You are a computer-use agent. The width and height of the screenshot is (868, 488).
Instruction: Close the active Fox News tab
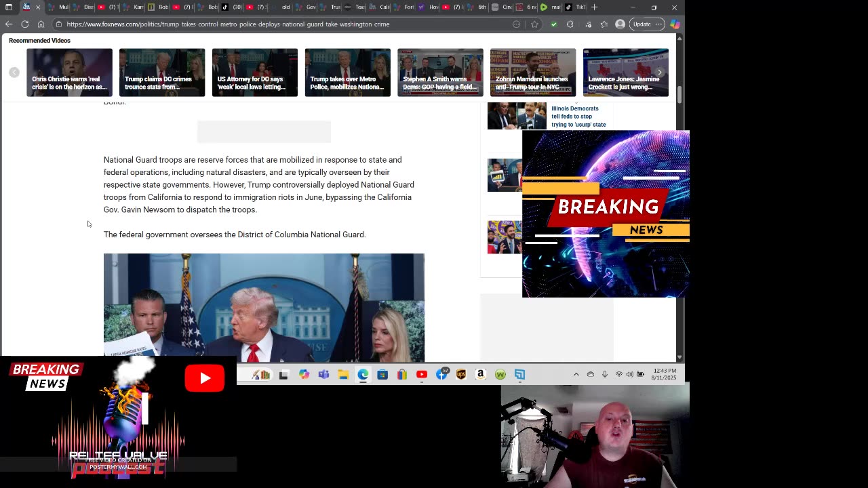coord(38,7)
